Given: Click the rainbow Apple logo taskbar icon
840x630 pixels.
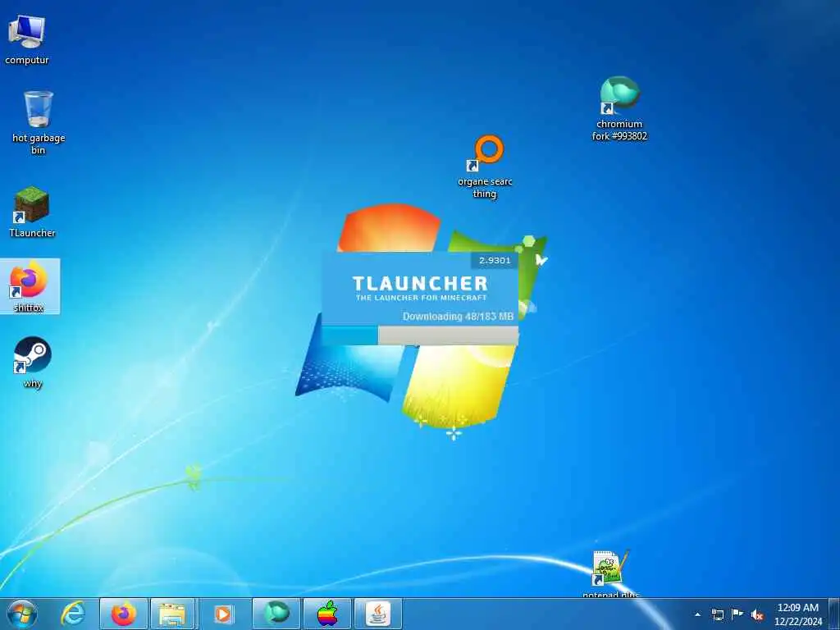Looking at the screenshot, I should pyautogui.click(x=326, y=614).
